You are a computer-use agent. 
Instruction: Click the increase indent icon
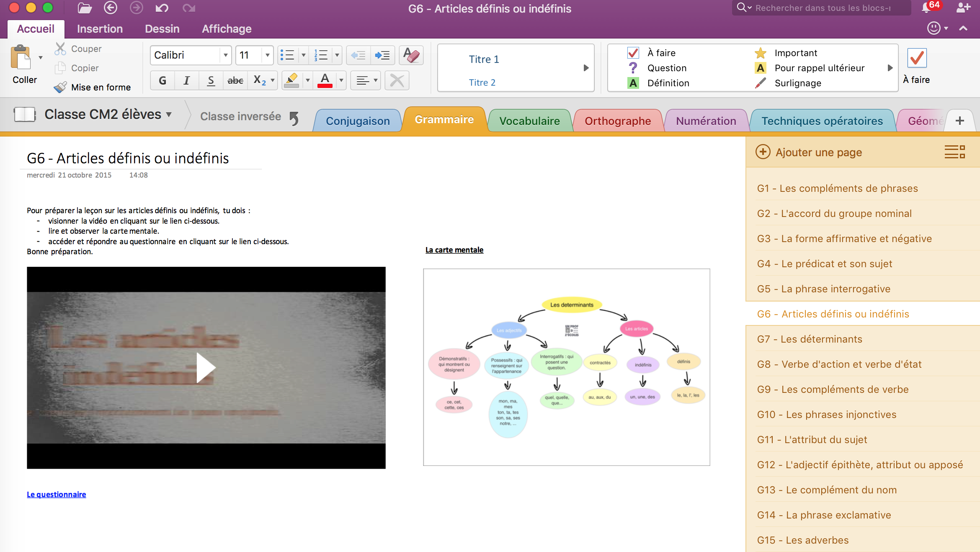(382, 55)
